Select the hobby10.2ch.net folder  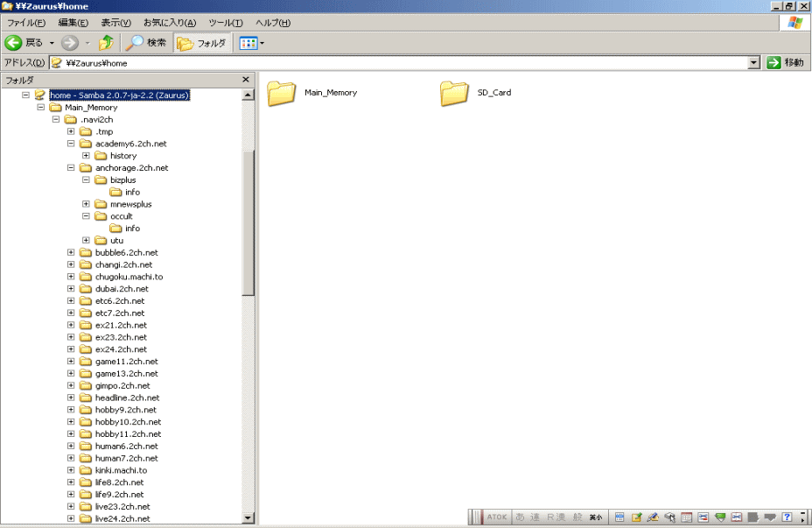point(128,422)
